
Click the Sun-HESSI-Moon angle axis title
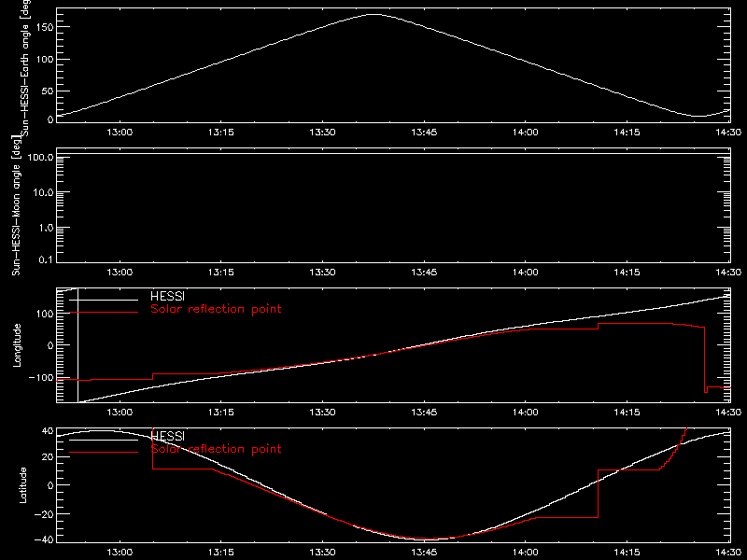(16, 205)
